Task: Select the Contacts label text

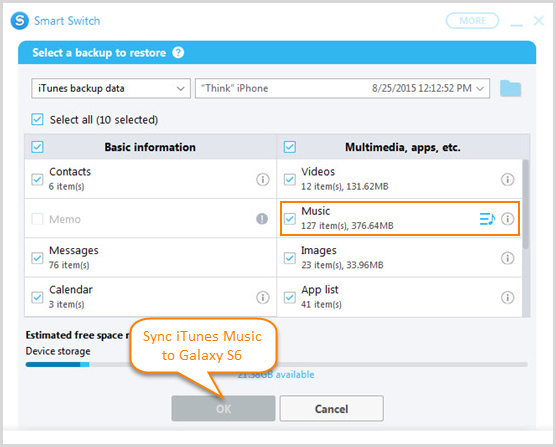Action: pos(70,172)
